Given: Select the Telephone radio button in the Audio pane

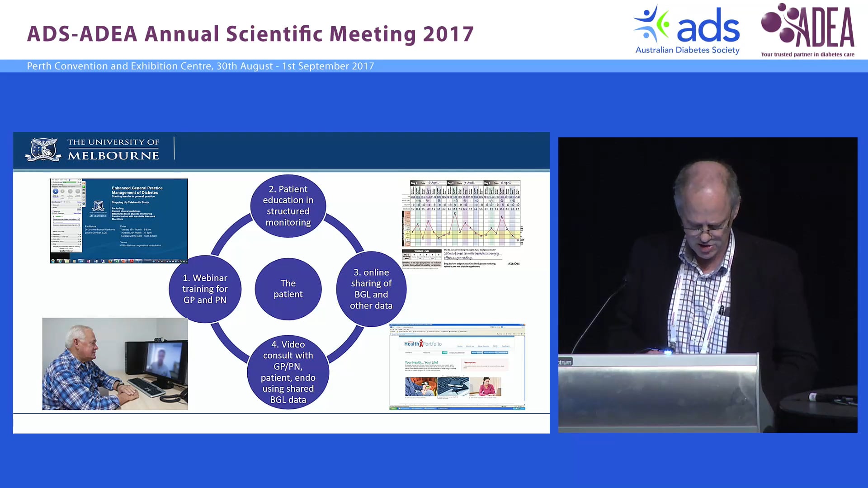Looking at the screenshot, I should (53, 211).
